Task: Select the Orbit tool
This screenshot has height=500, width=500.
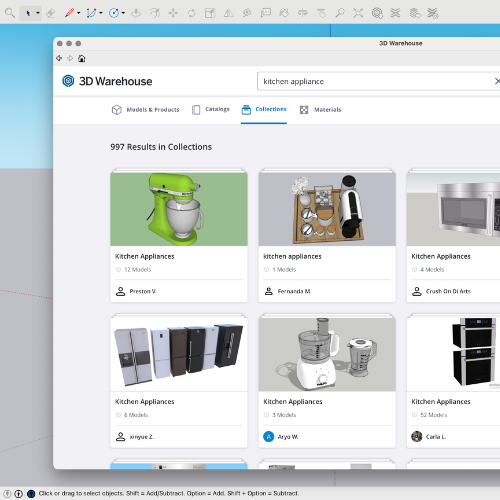Action: (303, 13)
